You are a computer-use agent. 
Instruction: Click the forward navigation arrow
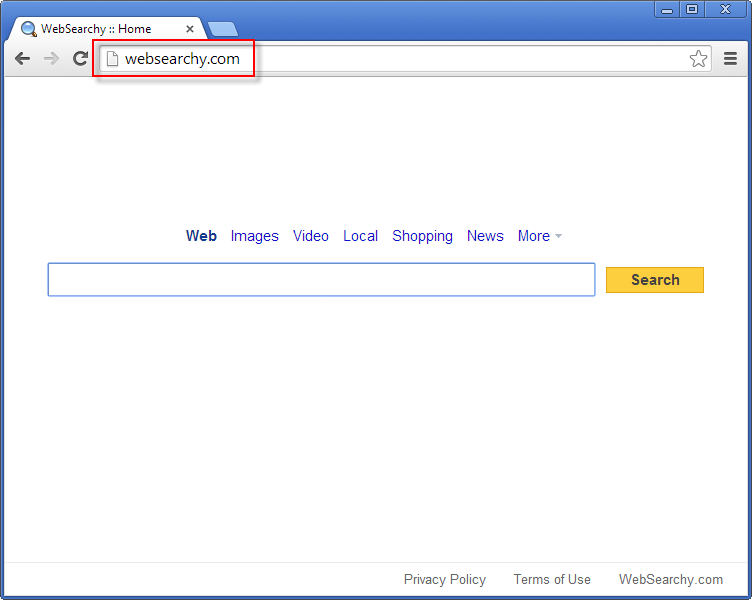click(51, 59)
